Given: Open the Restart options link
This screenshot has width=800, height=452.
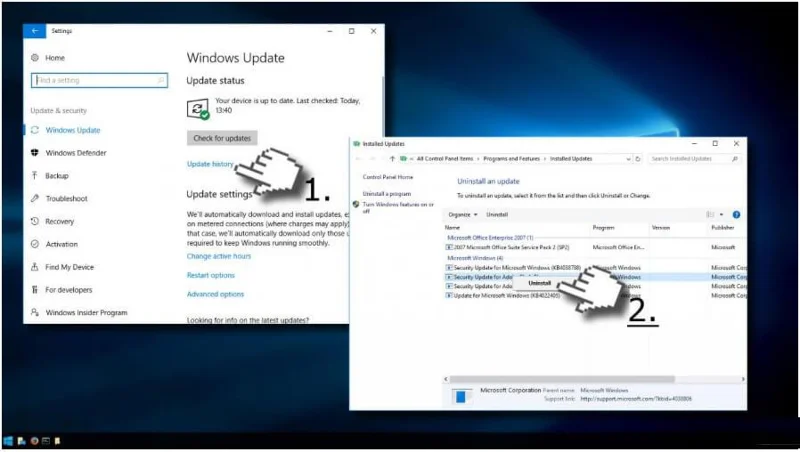Looking at the screenshot, I should pyautogui.click(x=211, y=275).
